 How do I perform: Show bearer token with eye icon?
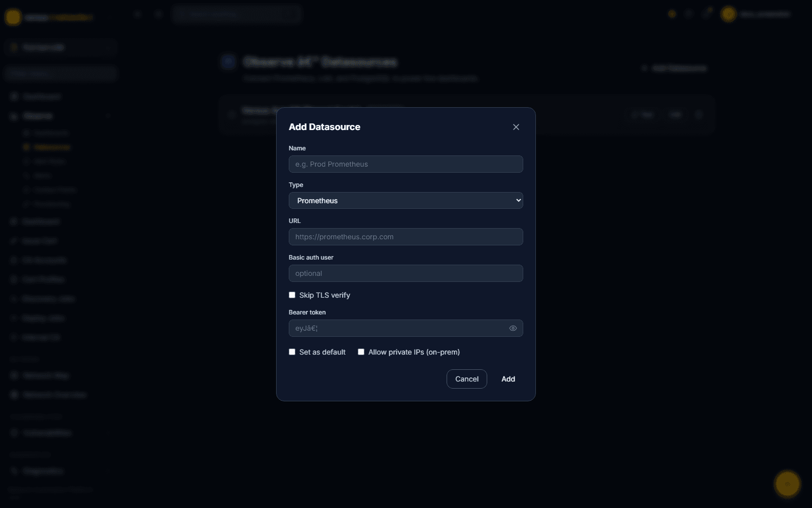click(x=513, y=328)
